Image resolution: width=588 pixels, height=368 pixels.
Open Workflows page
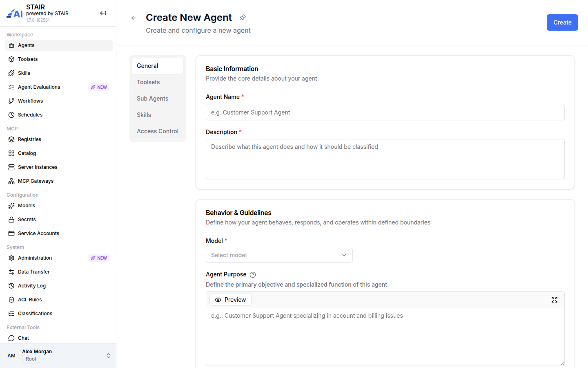tap(59, 101)
